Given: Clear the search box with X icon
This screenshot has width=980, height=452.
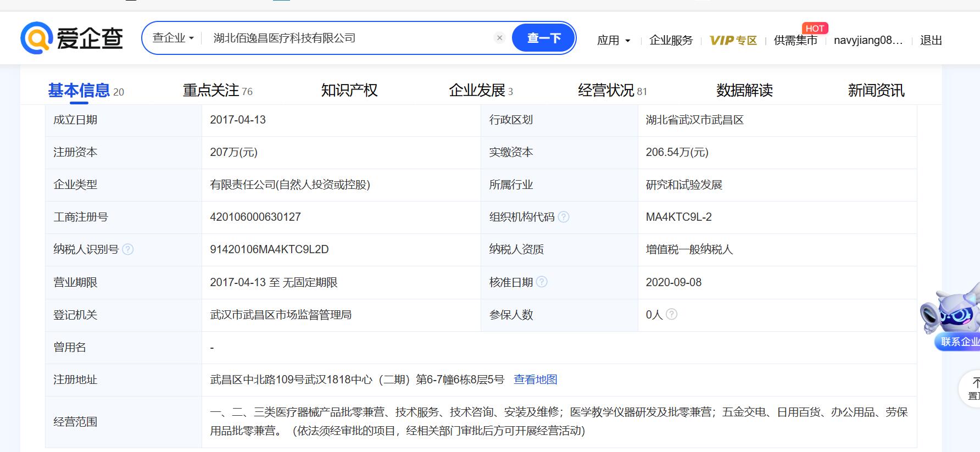Looking at the screenshot, I should pyautogui.click(x=499, y=38).
